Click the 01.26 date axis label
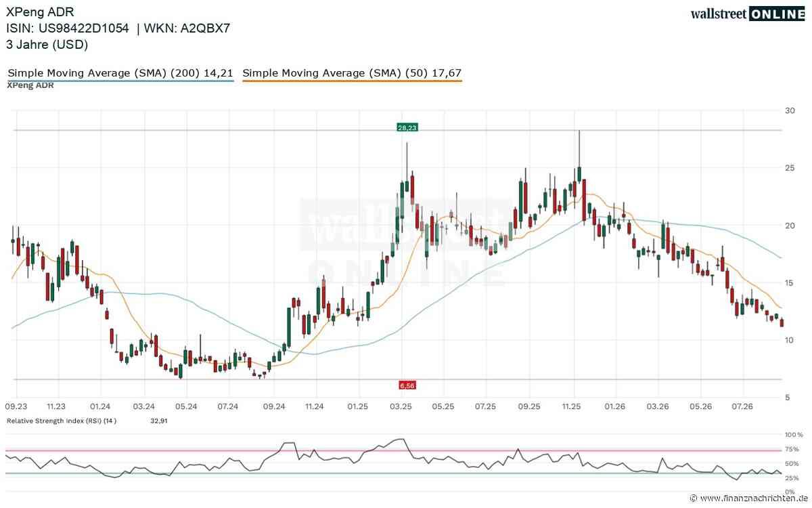Viewport: 812px width, 508px height. (x=615, y=406)
